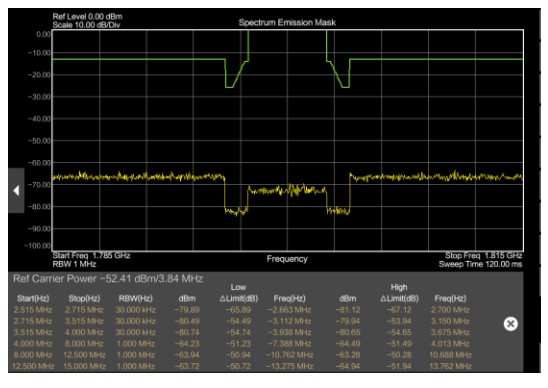The height and width of the screenshot is (388, 548).
Task: Select the 13.762 MHz high frequency
Action: [450, 366]
